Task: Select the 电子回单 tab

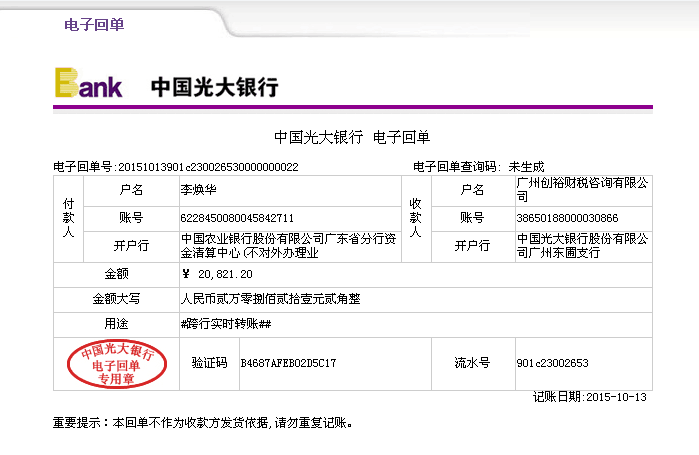Action: click(x=94, y=25)
